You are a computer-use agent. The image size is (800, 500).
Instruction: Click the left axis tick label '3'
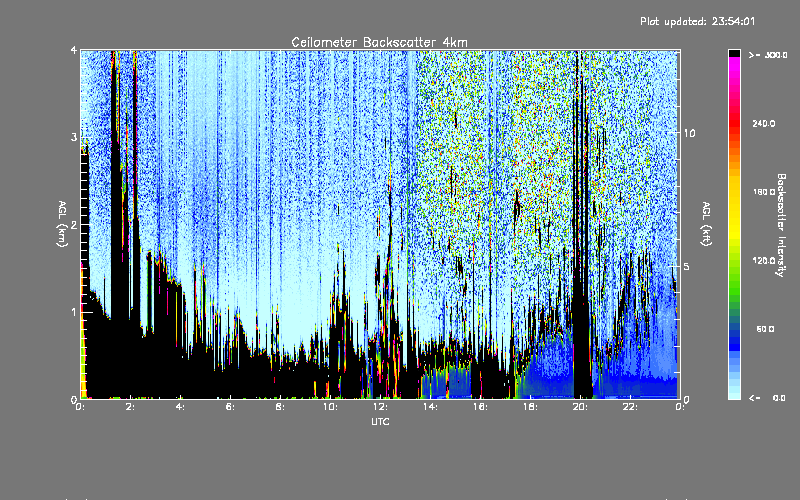click(x=74, y=137)
